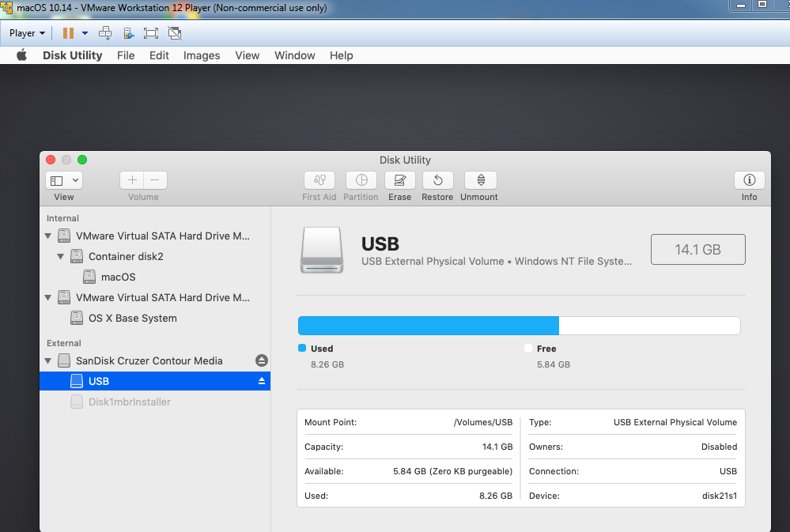This screenshot has width=790, height=532.
Task: Click the Restore arrow icon
Action: [x=437, y=180]
